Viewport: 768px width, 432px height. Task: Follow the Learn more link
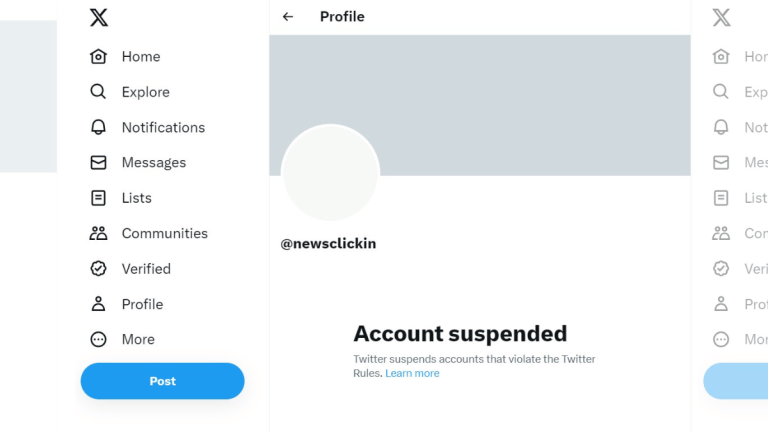pos(412,373)
